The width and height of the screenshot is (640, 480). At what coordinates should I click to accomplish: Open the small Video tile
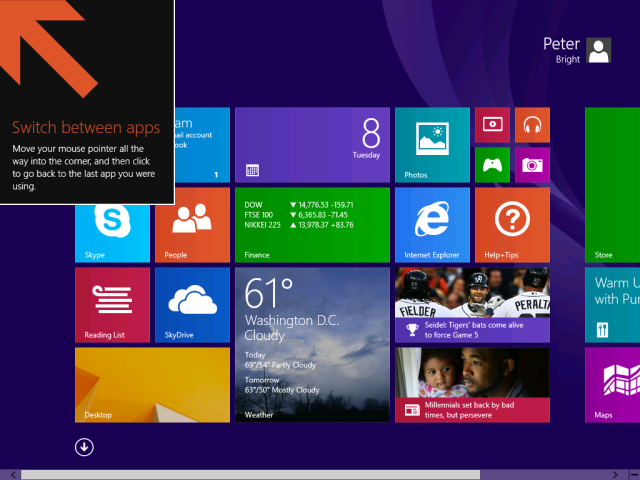[x=492, y=125]
